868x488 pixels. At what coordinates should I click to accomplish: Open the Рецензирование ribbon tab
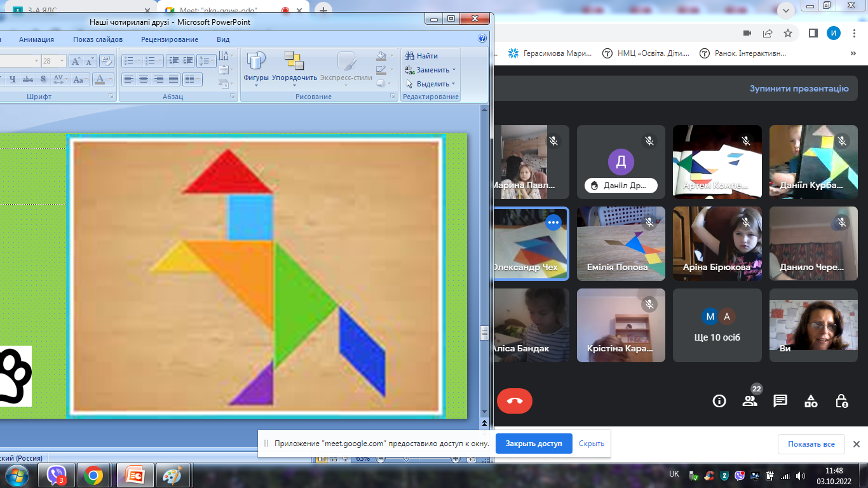tap(170, 39)
